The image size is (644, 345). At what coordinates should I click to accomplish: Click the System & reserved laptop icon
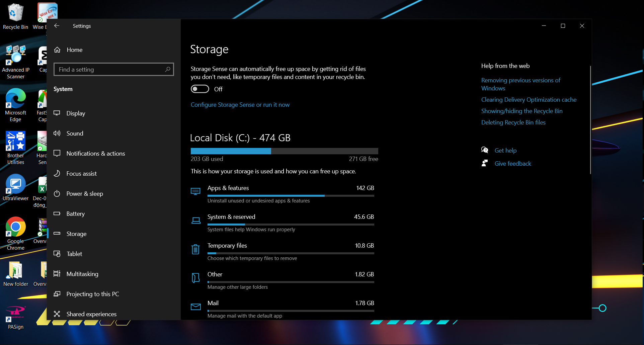point(196,220)
